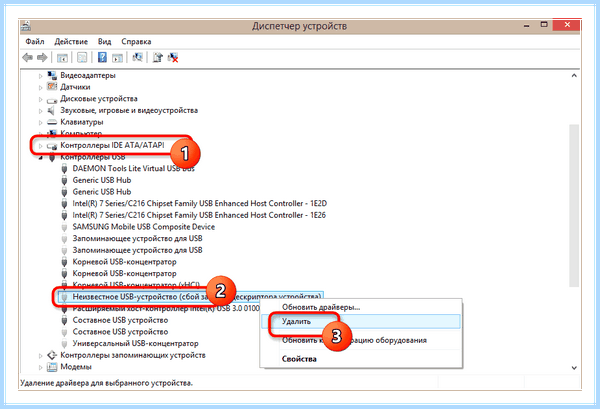Select Intel USB Enhanced Host Controller - 1E26

pos(199,215)
